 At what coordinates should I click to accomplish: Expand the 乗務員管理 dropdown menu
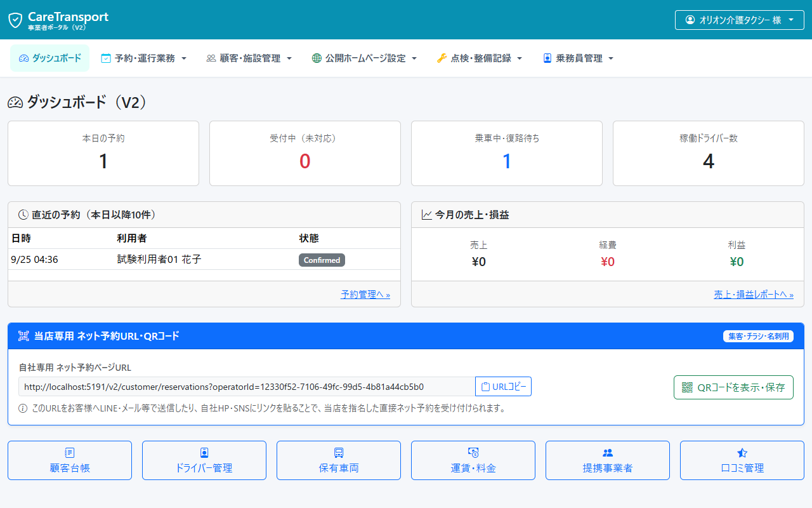[579, 58]
